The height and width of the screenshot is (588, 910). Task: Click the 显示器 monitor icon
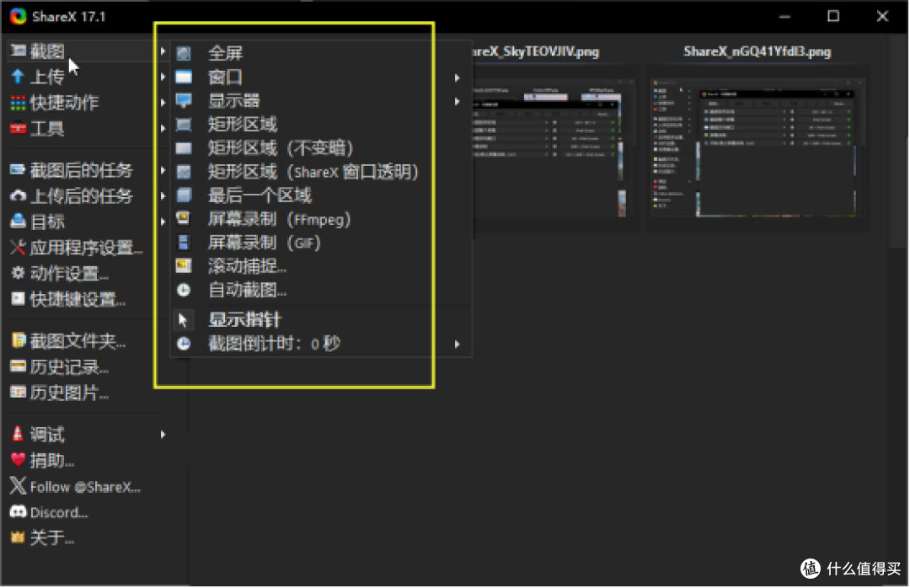pyautogui.click(x=184, y=100)
